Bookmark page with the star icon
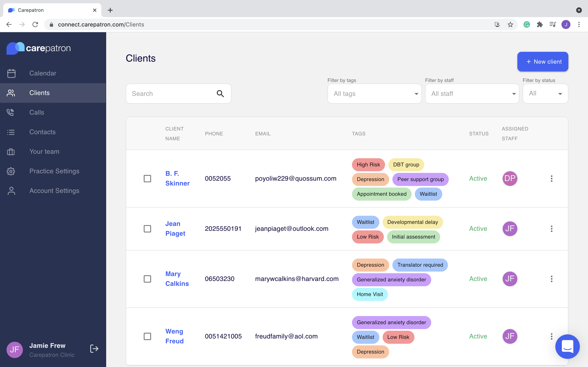 (x=510, y=24)
